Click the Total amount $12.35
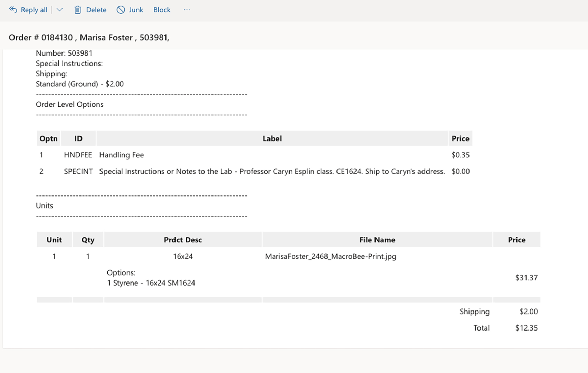 [x=526, y=328]
